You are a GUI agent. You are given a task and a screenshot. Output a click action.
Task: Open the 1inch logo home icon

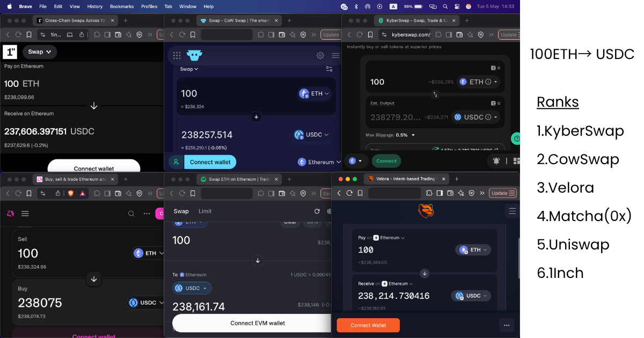point(10,52)
